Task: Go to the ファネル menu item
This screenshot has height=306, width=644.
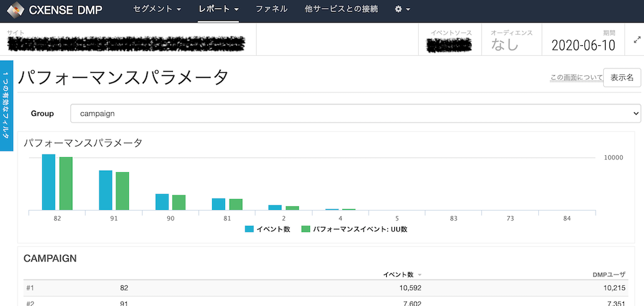Action: (272, 9)
